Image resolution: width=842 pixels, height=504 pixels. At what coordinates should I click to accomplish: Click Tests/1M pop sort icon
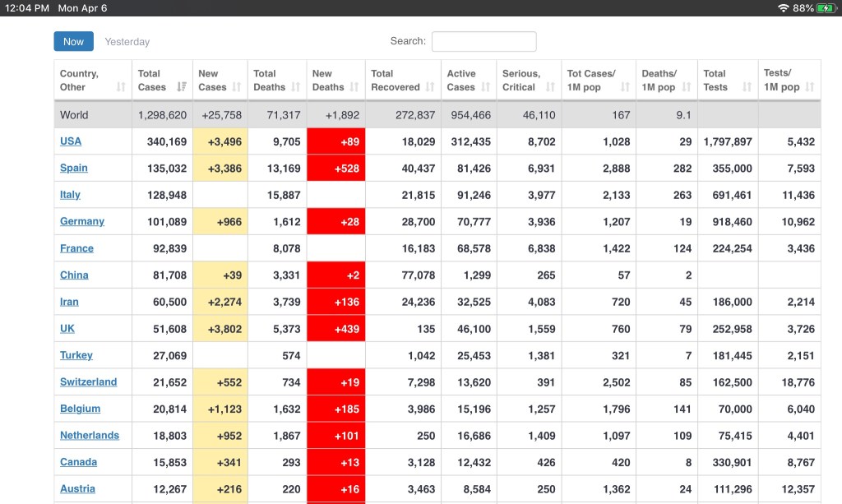(x=810, y=87)
